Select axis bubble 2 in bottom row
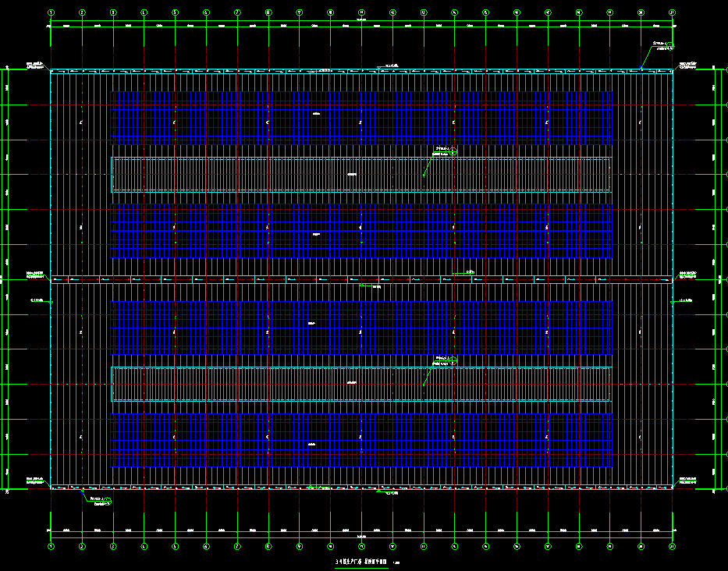 [82, 547]
